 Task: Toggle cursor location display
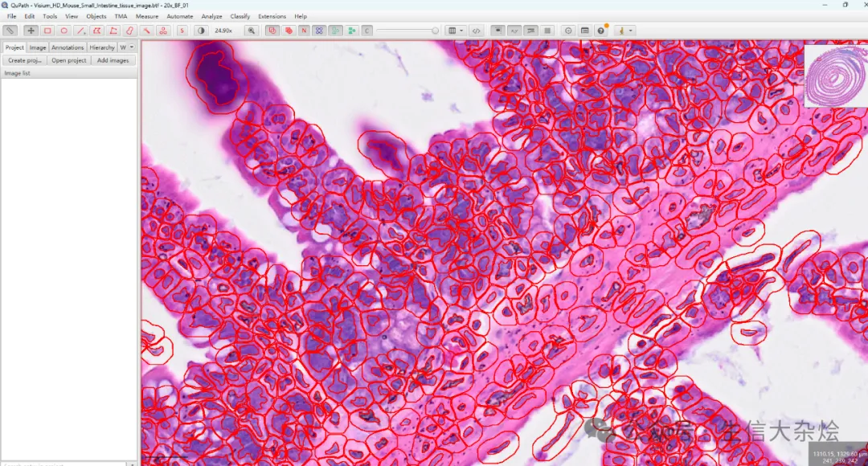click(514, 31)
